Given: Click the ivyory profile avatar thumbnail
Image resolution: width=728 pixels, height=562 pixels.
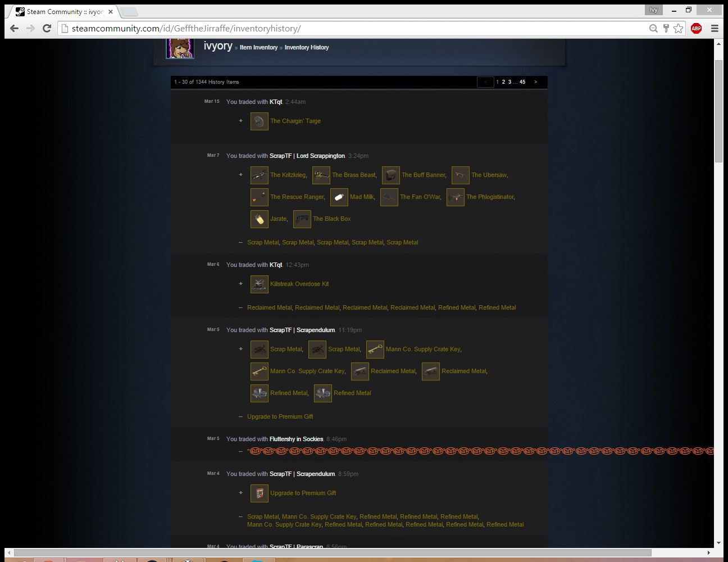Looking at the screenshot, I should [x=180, y=49].
